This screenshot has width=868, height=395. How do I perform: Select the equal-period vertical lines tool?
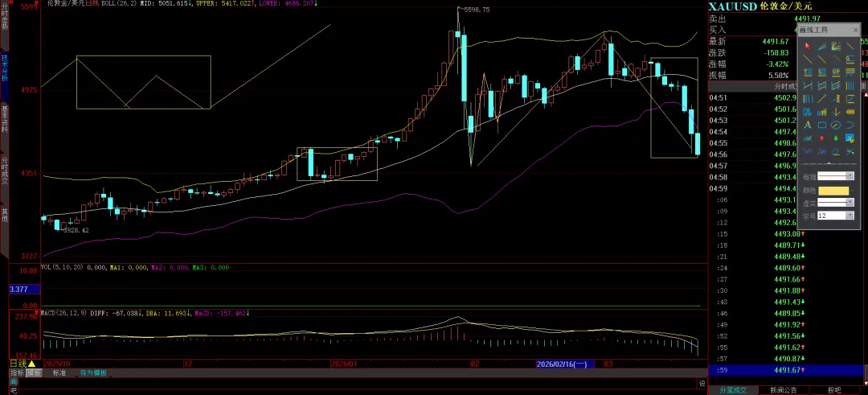[x=850, y=85]
